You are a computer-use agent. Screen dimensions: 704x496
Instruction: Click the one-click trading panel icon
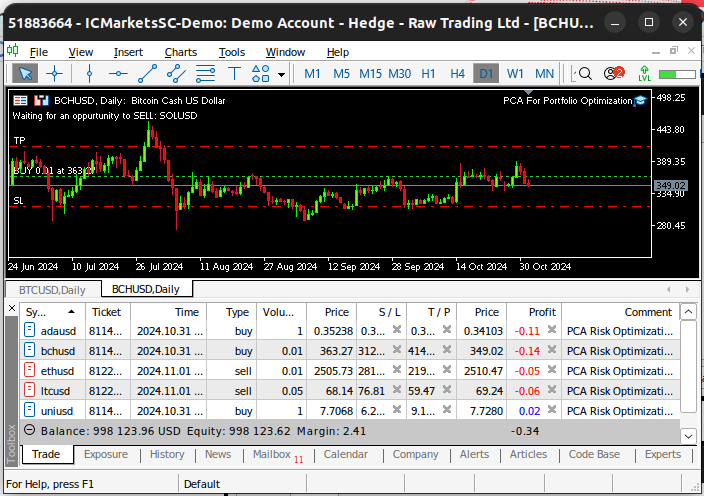click(20, 101)
